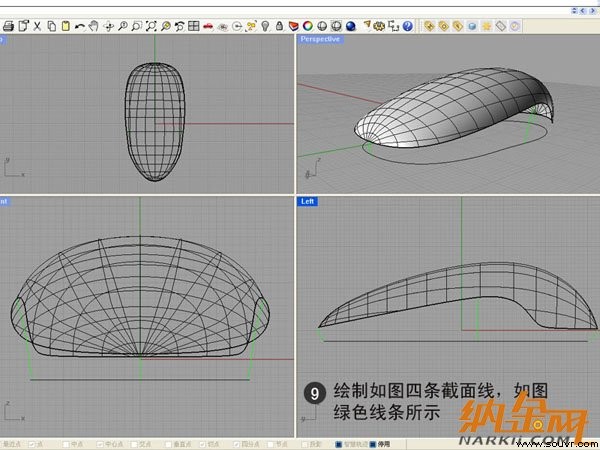Click the shaded sphere display icon
600x450 pixels.
[322, 26]
